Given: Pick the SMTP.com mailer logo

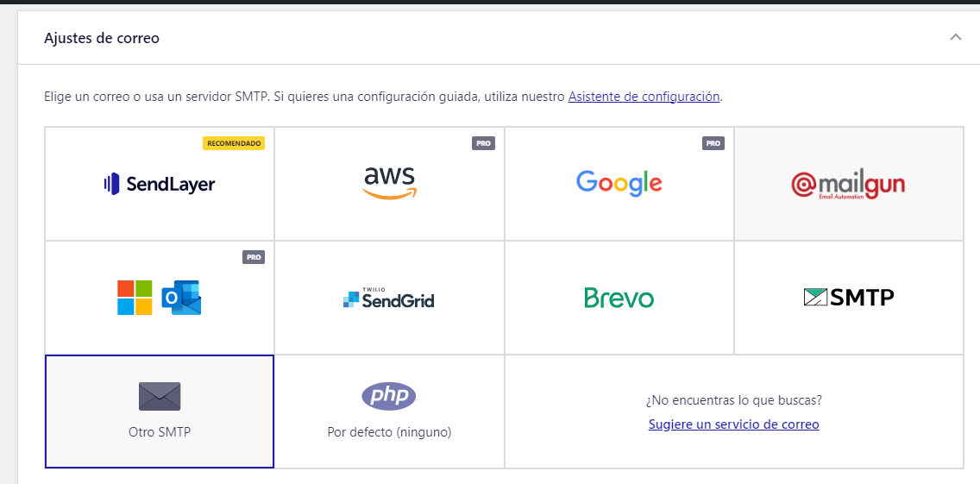Looking at the screenshot, I should tap(849, 297).
